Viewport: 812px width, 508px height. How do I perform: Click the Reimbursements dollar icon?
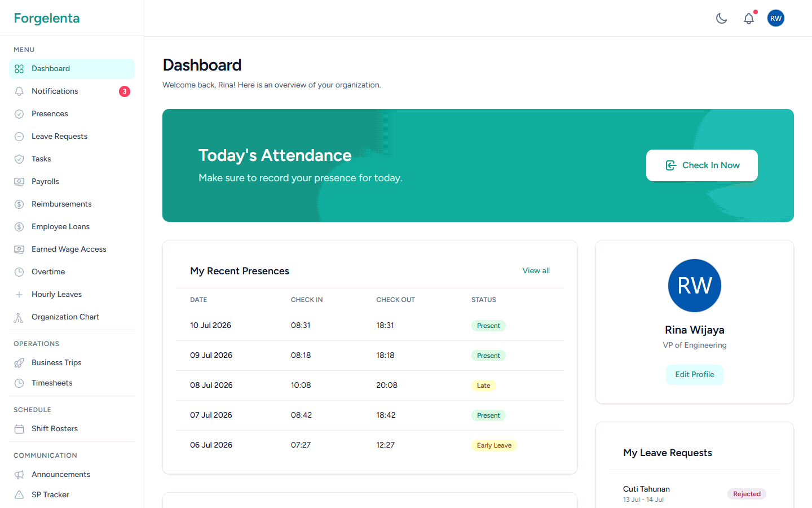(x=19, y=204)
